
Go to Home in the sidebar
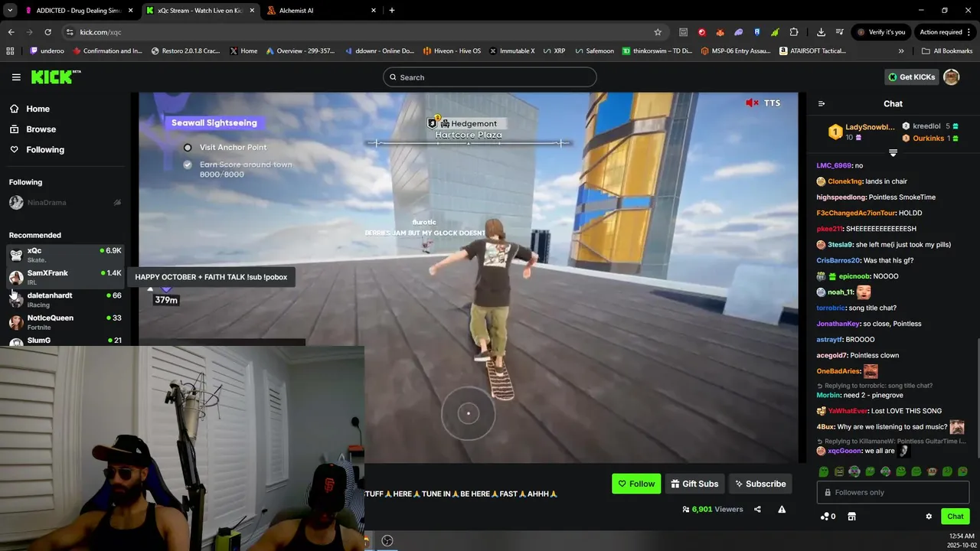(x=38, y=109)
